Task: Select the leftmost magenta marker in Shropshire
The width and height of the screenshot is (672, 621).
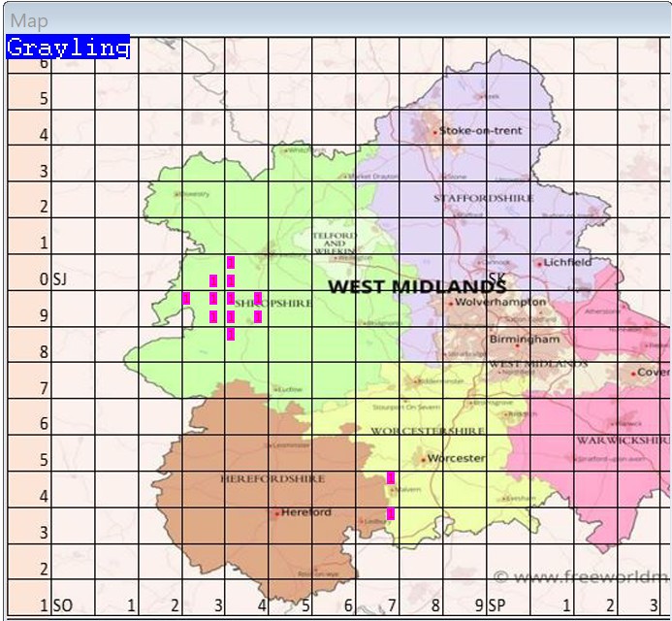Action: (x=186, y=298)
